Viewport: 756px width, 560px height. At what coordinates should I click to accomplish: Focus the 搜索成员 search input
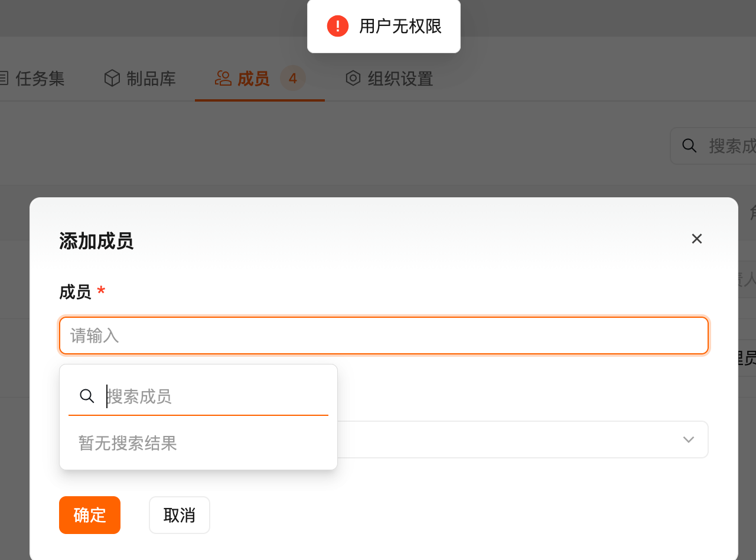click(213, 396)
